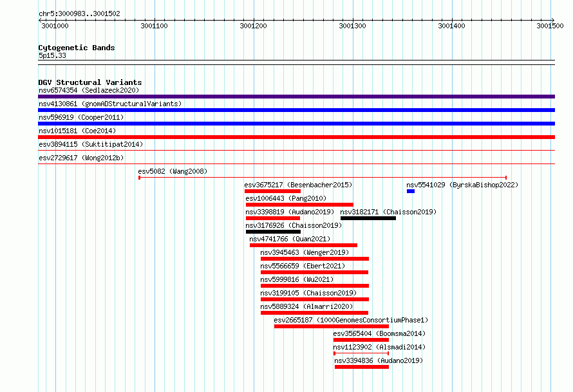Viewport: 573px width, 392px height.
Task: Open nsv5566659 (Ebert2021) label
Action: tap(303, 266)
